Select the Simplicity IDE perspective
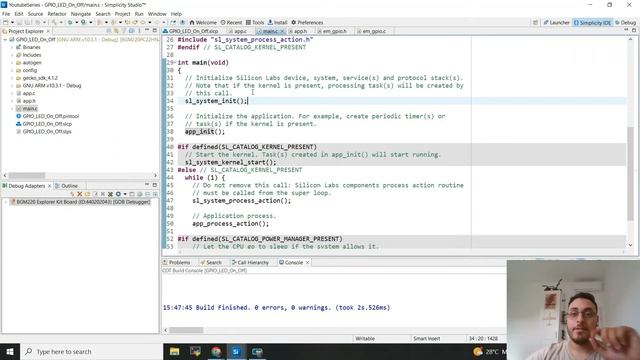Viewport: 640px width, 360px height. click(x=592, y=22)
